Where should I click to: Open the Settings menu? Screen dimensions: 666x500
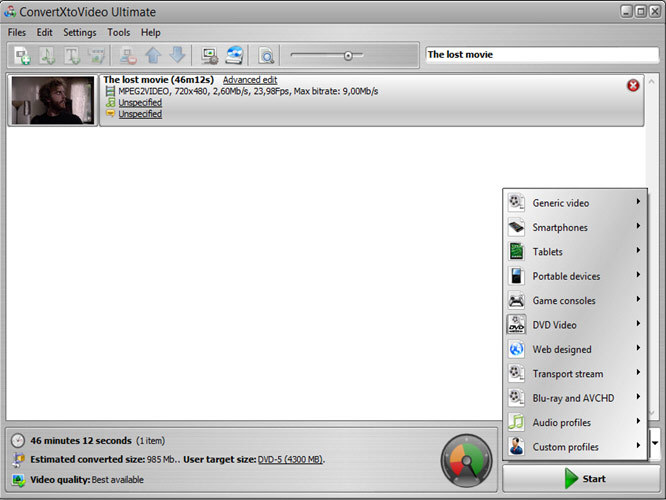80,32
